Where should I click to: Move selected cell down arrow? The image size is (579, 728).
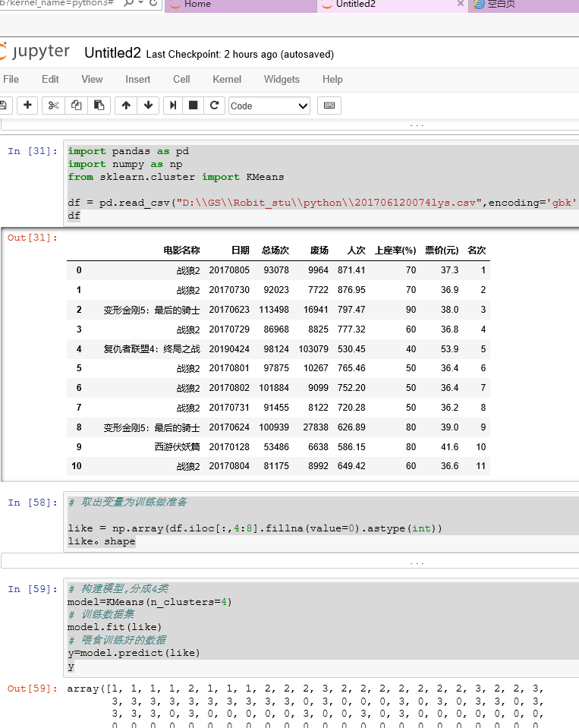[149, 106]
